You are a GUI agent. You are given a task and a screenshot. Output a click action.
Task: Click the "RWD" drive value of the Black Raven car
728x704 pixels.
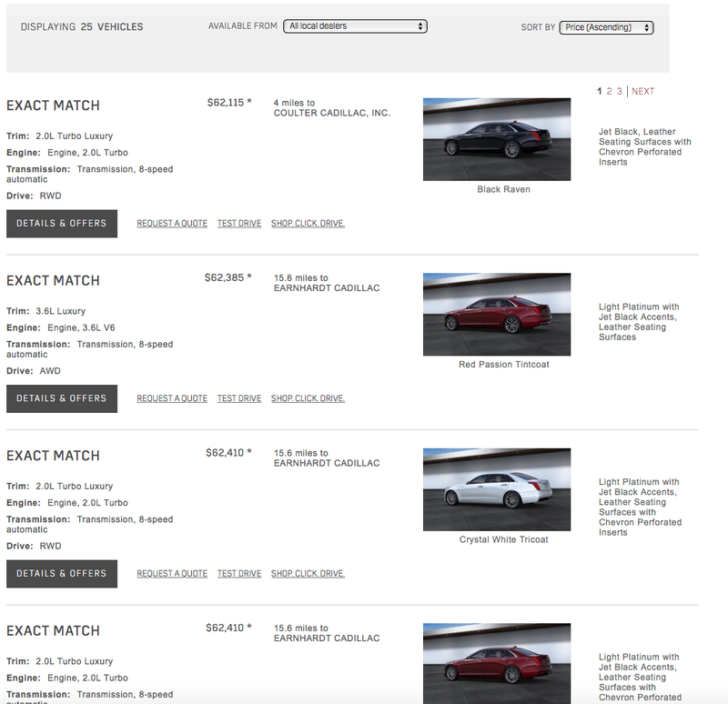tap(51, 196)
